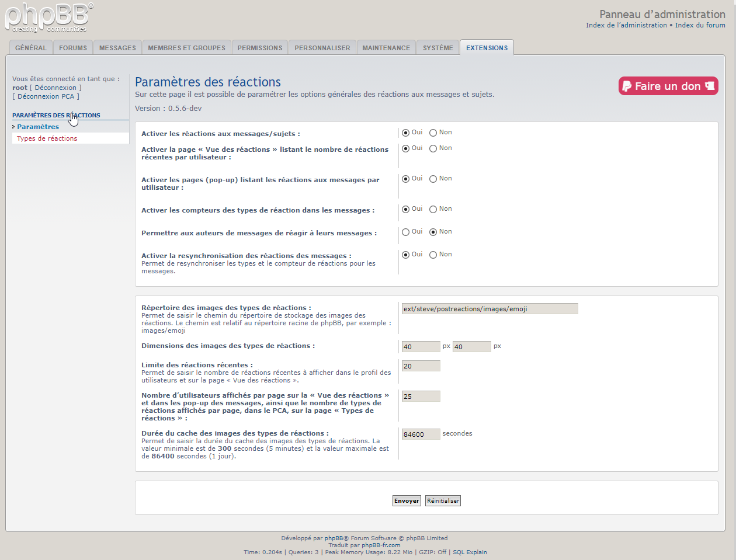Go to Membres et groupes tab
The width and height of the screenshot is (736, 560).
[x=186, y=48]
